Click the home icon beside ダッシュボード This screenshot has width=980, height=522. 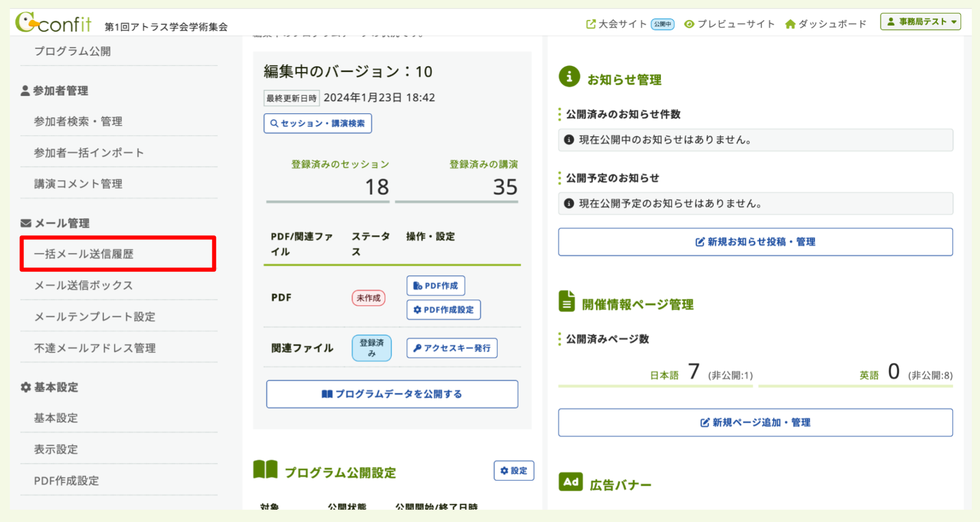[791, 23]
